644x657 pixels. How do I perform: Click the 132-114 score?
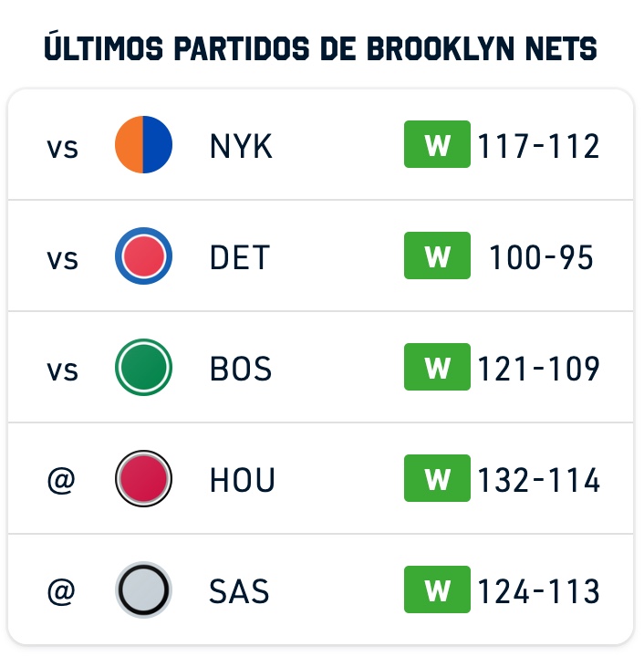(x=538, y=480)
